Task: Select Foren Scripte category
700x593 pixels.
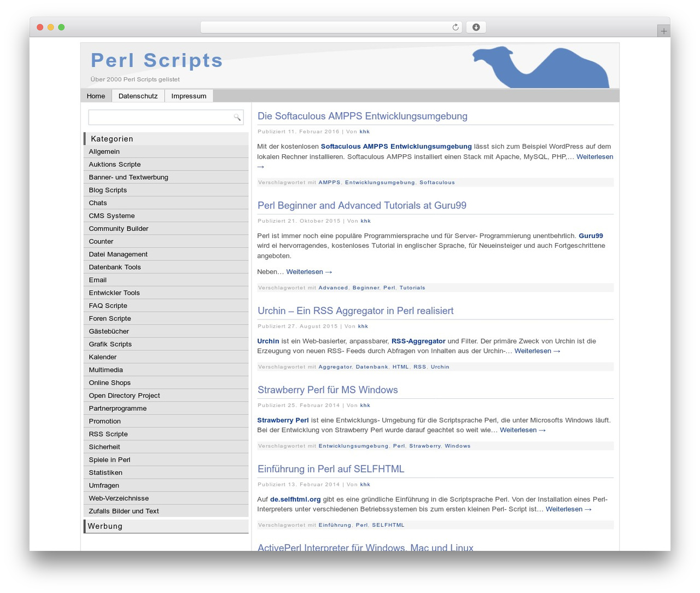Action: click(x=166, y=318)
